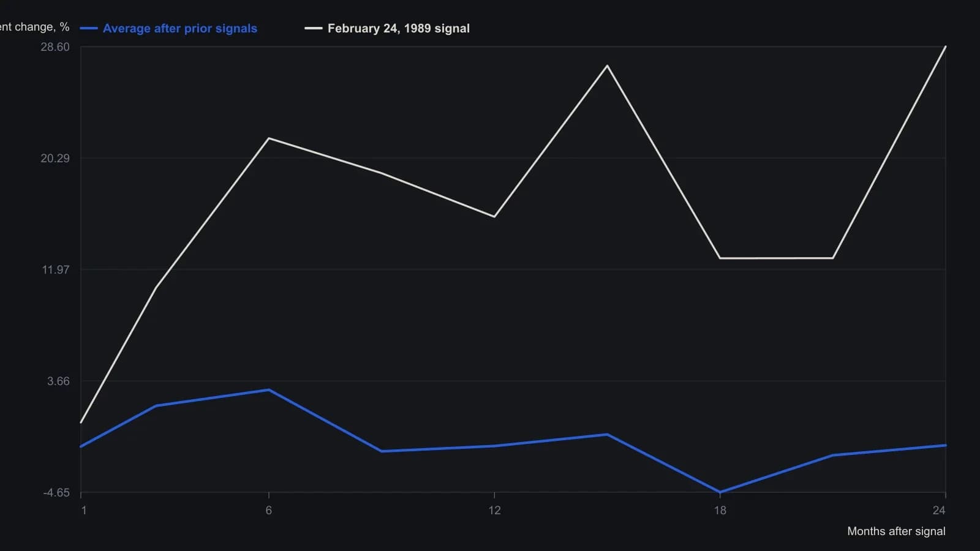This screenshot has width=980, height=551.
Task: Click the month 1 x-axis tick label
Action: 84,510
